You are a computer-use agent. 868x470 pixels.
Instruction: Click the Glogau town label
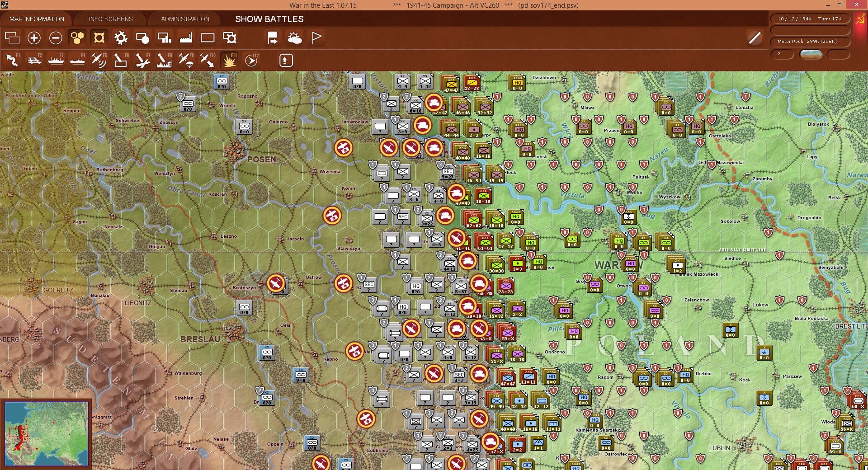click(x=157, y=247)
